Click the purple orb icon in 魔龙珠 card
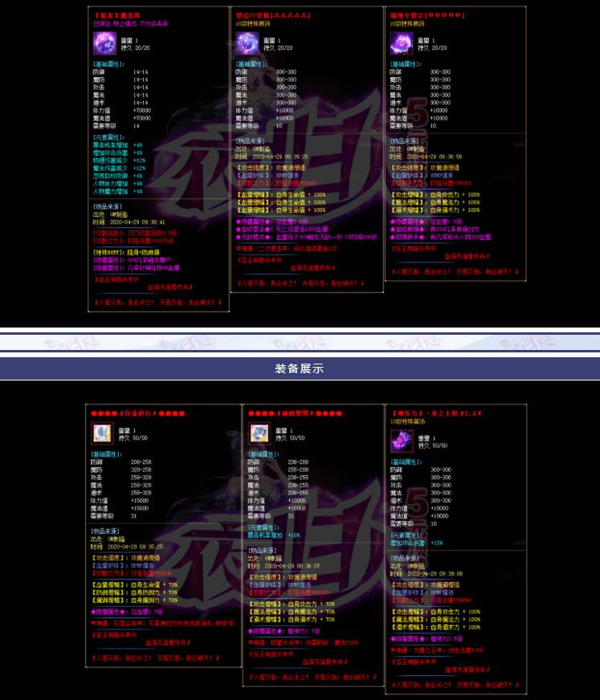 (x=105, y=44)
